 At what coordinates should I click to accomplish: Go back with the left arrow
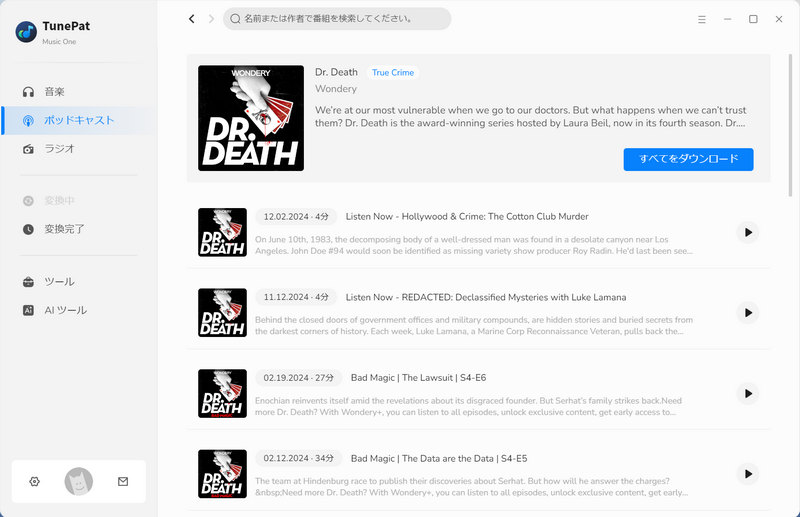(x=192, y=19)
